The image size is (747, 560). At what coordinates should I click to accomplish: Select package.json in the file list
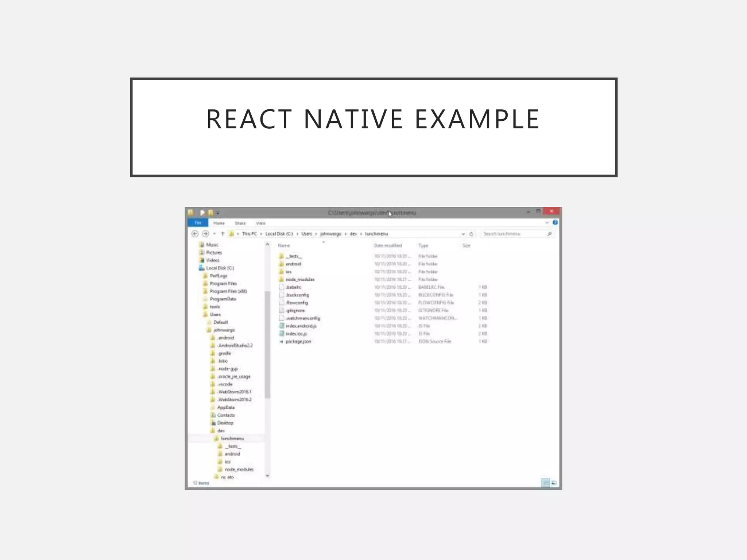pos(298,341)
